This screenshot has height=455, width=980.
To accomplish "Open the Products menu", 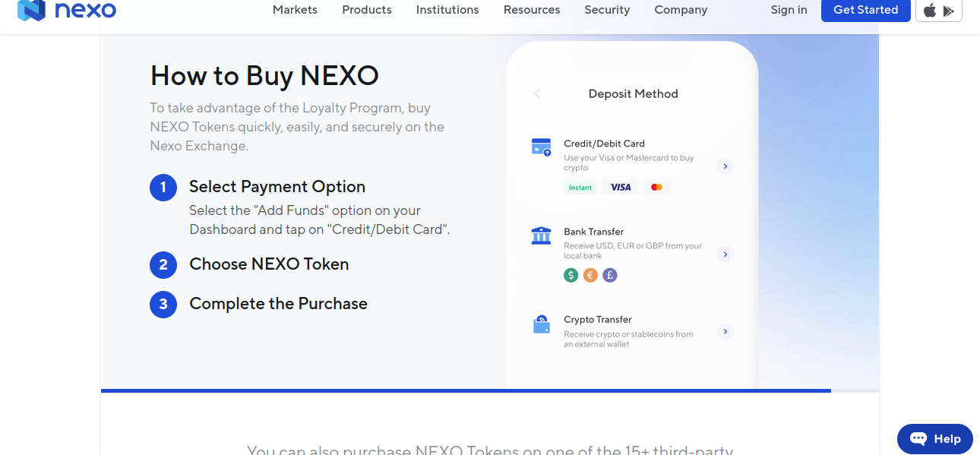I will tap(366, 10).
